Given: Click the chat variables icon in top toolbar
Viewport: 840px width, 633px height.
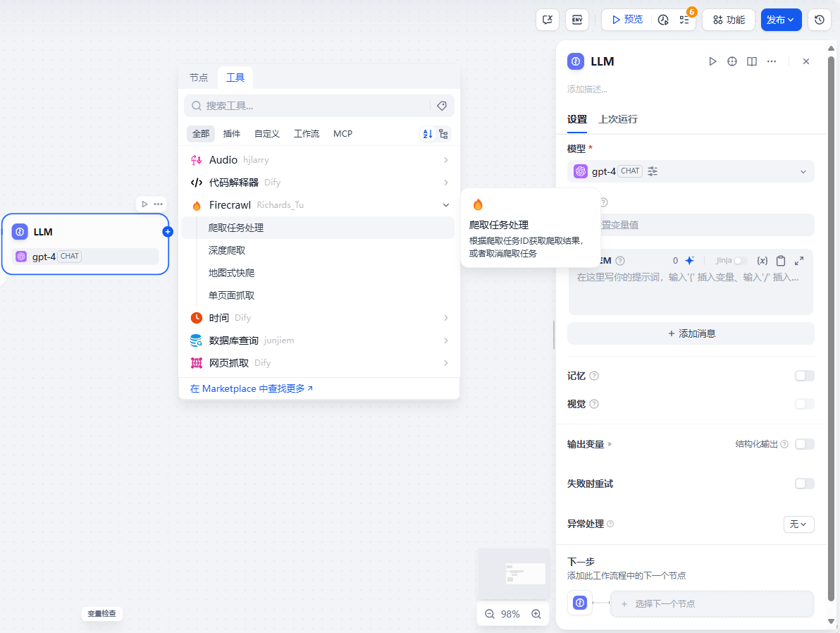Looking at the screenshot, I should tap(548, 20).
